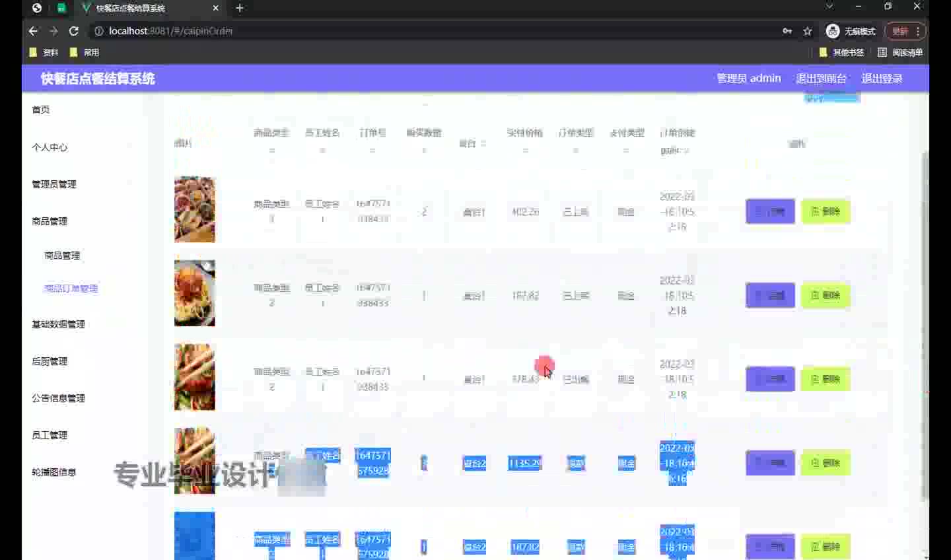
Task: Click the skewers thumbnail in the 已出餐 row
Action: coord(194,377)
